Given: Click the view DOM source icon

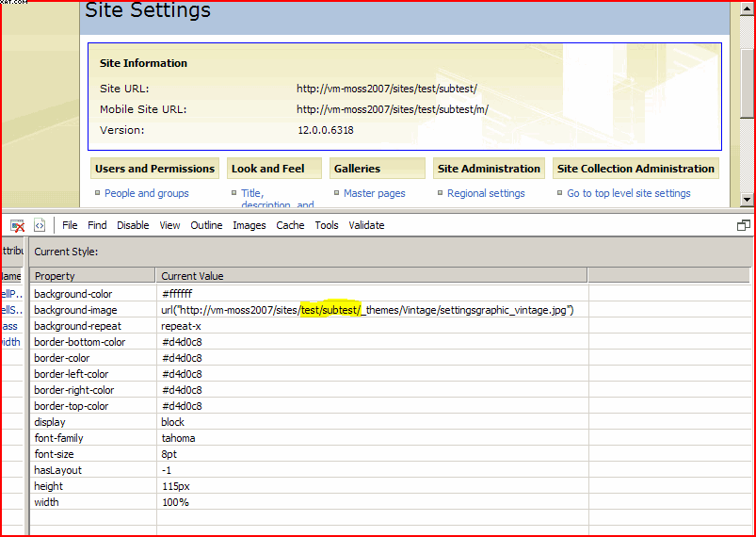Looking at the screenshot, I should point(40,225).
